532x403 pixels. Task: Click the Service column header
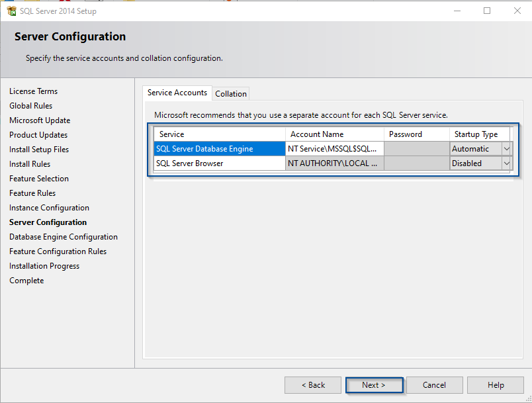(x=220, y=134)
